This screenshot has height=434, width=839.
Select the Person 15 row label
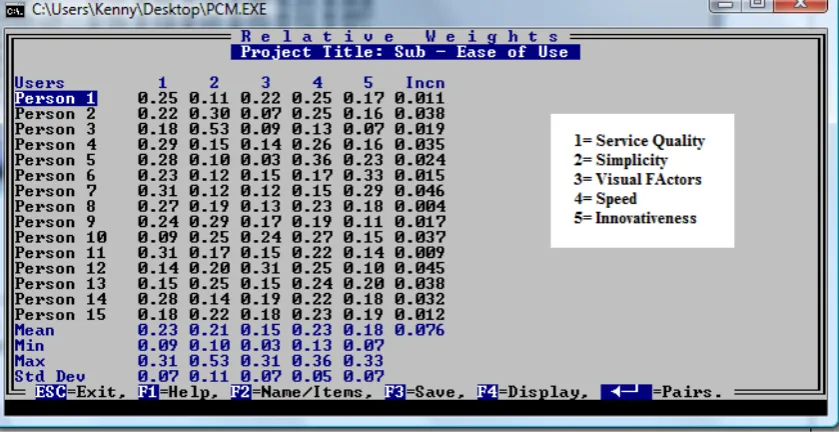60,315
